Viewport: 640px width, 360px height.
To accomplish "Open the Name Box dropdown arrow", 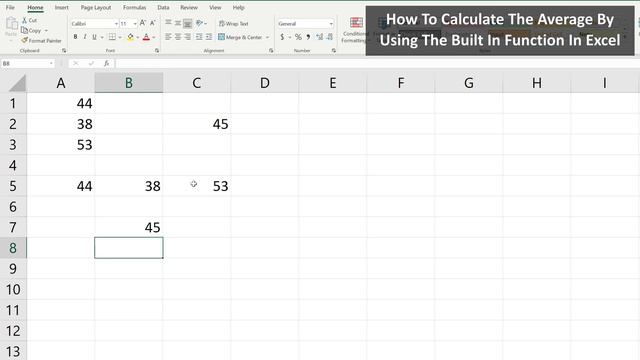I will coord(51,64).
